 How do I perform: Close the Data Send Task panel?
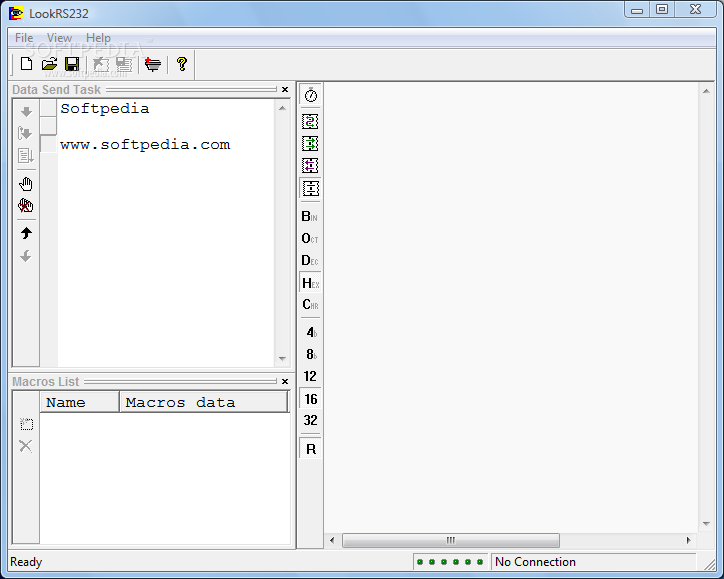coord(285,90)
